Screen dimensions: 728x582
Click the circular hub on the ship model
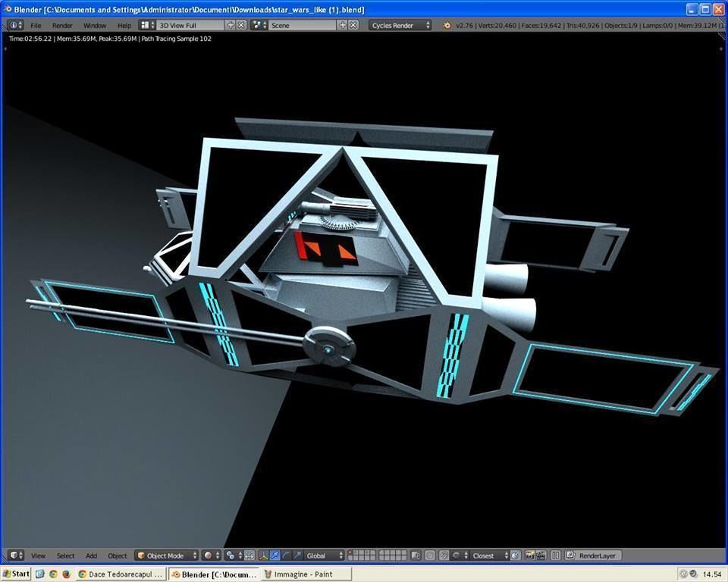coord(329,347)
